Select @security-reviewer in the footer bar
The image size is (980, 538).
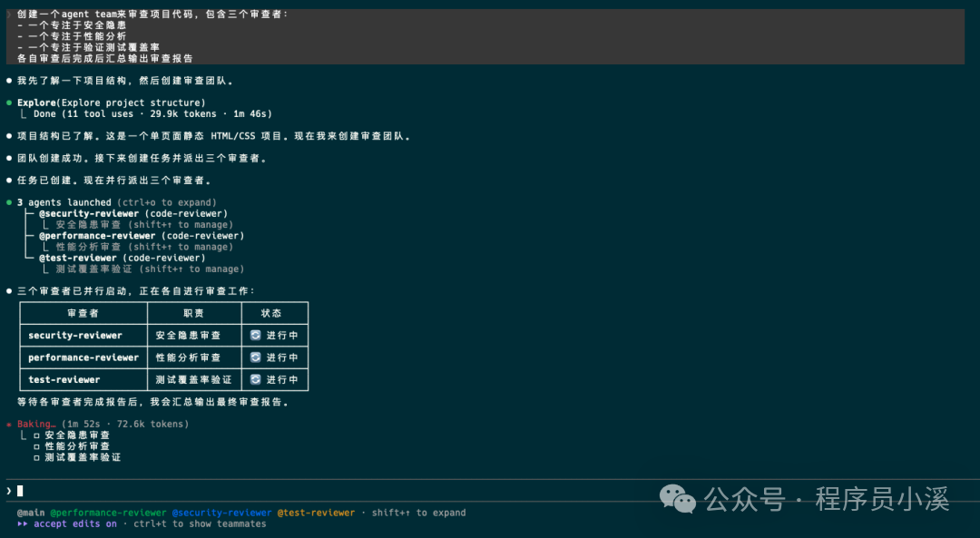pyautogui.click(x=222, y=513)
